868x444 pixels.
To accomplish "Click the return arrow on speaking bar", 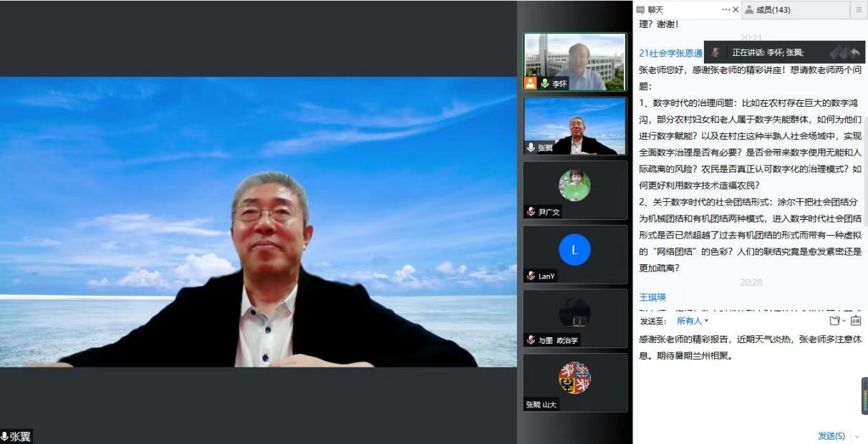I will point(855,52).
